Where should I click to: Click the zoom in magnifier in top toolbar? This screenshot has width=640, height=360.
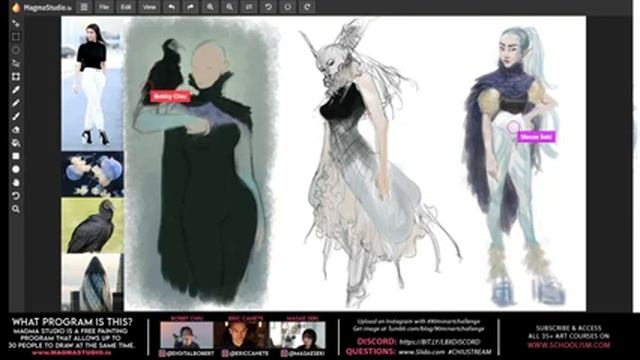click(210, 7)
